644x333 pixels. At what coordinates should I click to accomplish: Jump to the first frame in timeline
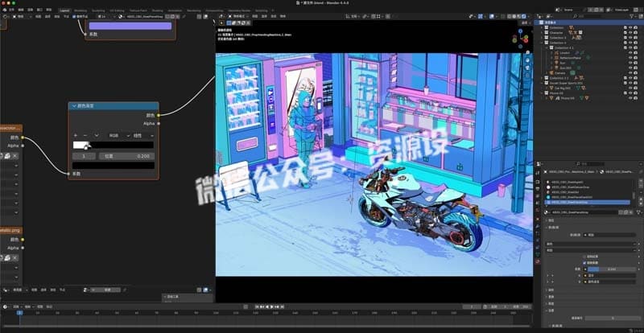258,306
